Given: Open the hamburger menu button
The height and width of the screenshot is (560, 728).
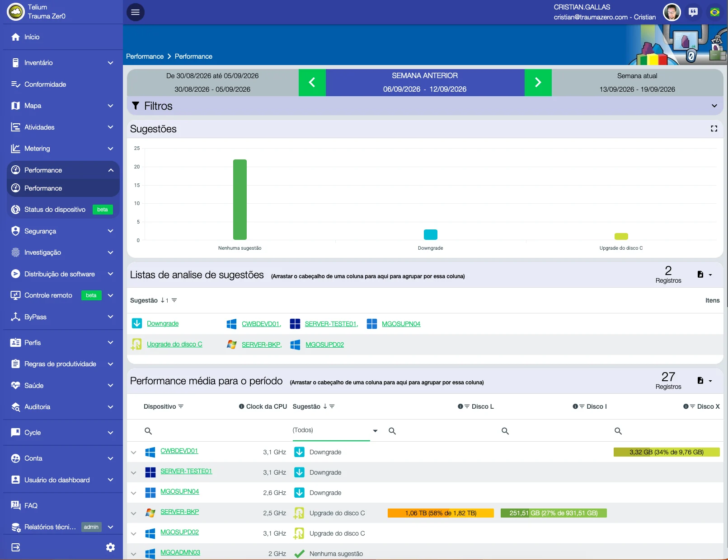Looking at the screenshot, I should coord(136,12).
